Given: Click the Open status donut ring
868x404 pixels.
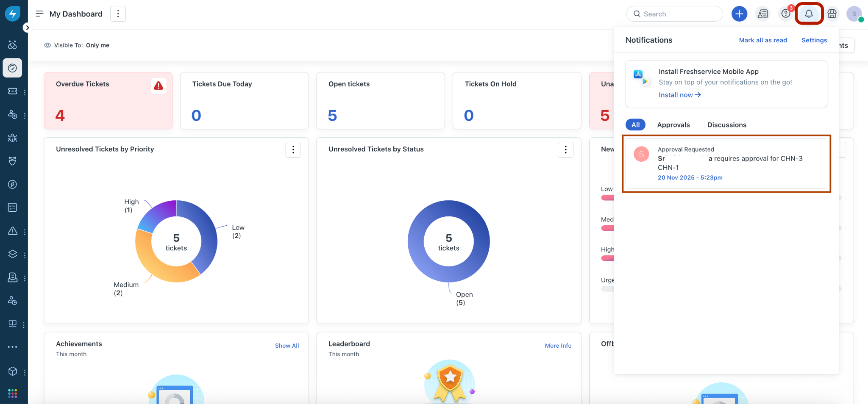Looking at the screenshot, I should point(415,241).
